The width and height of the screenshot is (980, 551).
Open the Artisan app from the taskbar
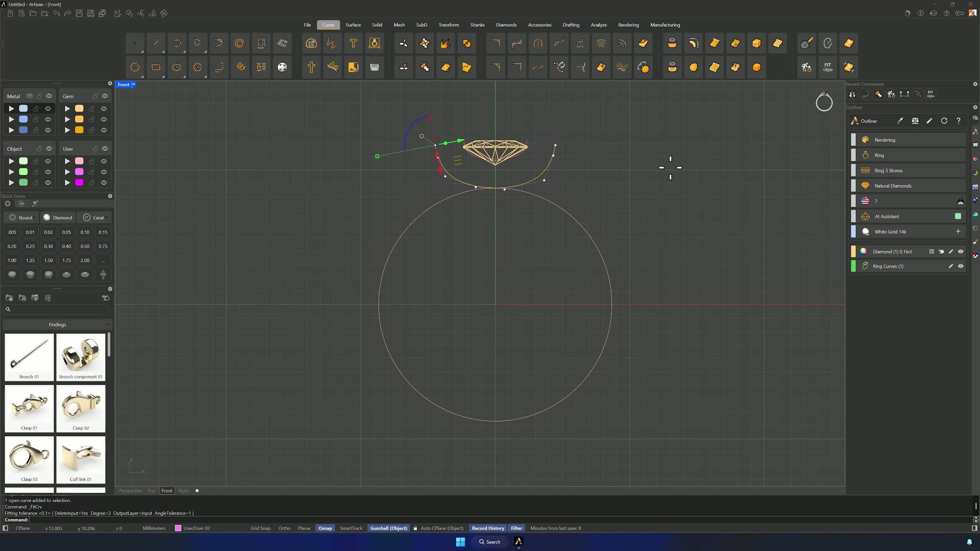pyautogui.click(x=518, y=542)
